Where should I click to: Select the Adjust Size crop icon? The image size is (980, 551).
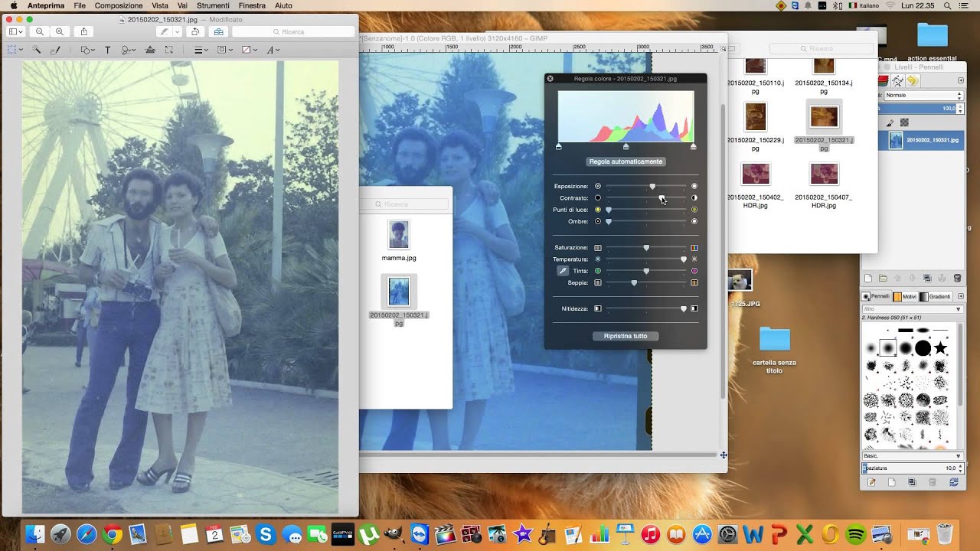169,50
